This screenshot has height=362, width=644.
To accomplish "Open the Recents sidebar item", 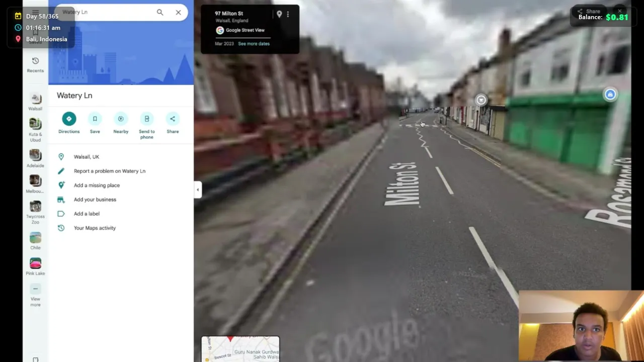I will pyautogui.click(x=35, y=65).
